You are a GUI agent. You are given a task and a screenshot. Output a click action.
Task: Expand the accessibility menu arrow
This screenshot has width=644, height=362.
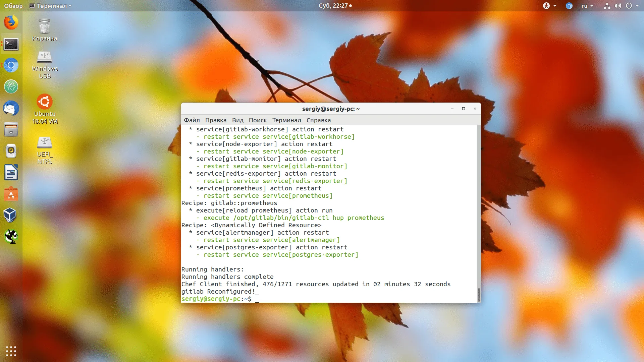point(554,6)
